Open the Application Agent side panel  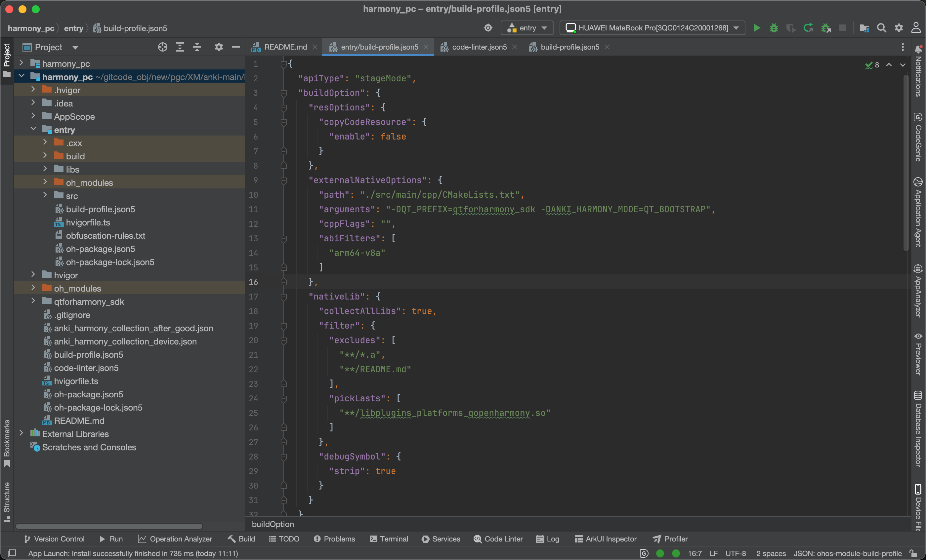tap(918, 212)
